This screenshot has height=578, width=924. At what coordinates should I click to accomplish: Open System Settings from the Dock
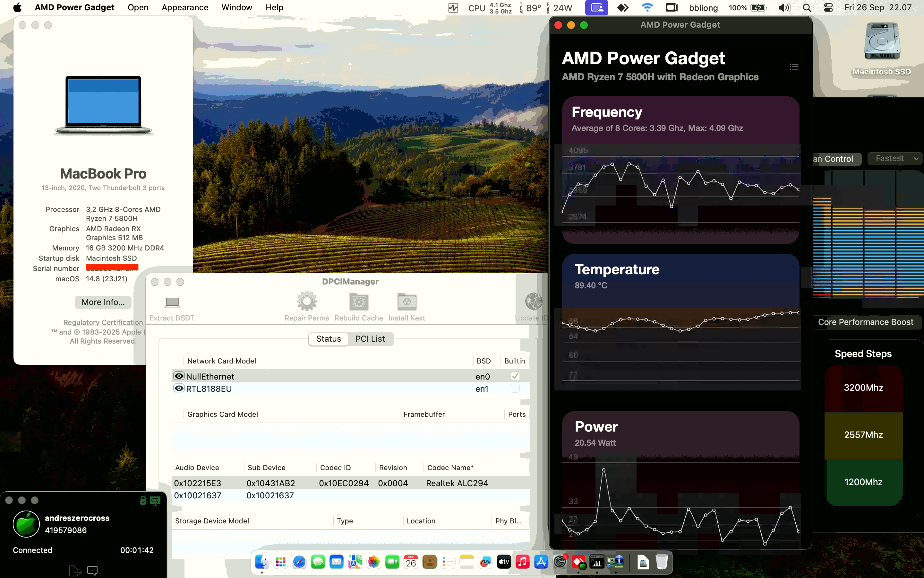(x=560, y=562)
